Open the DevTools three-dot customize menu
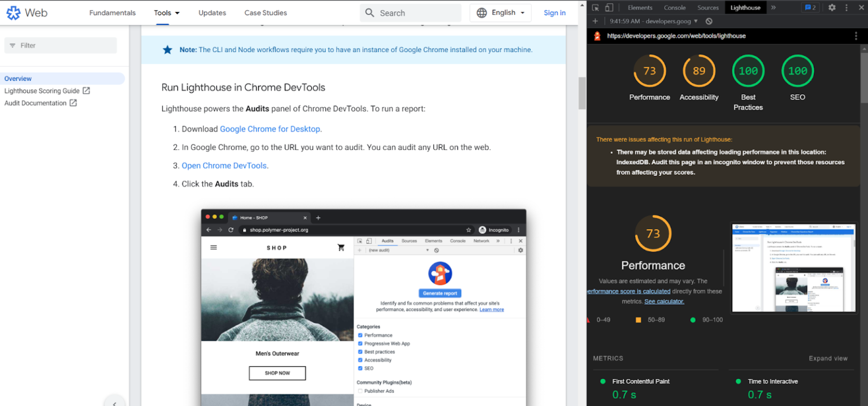This screenshot has width=868, height=406. click(x=847, y=7)
